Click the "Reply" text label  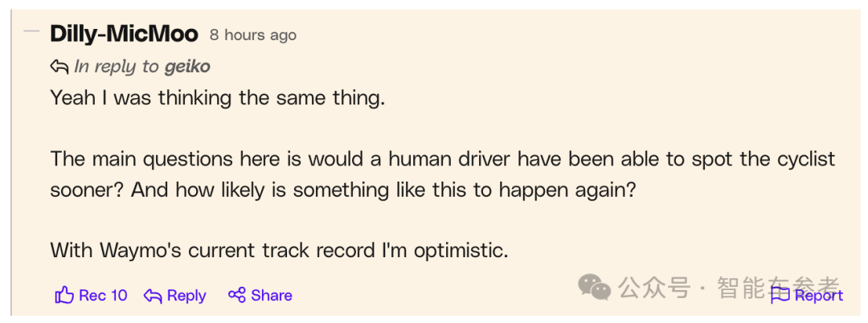pos(187,296)
